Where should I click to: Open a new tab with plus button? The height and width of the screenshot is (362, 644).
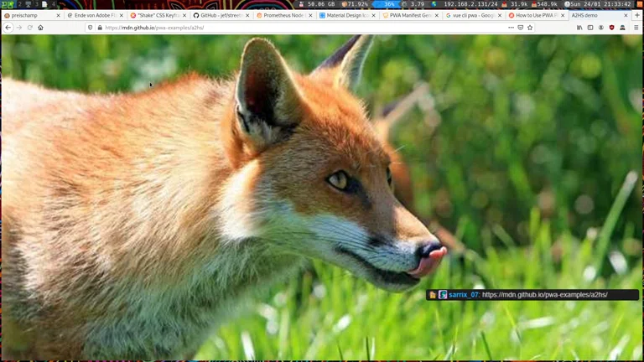(x=637, y=15)
